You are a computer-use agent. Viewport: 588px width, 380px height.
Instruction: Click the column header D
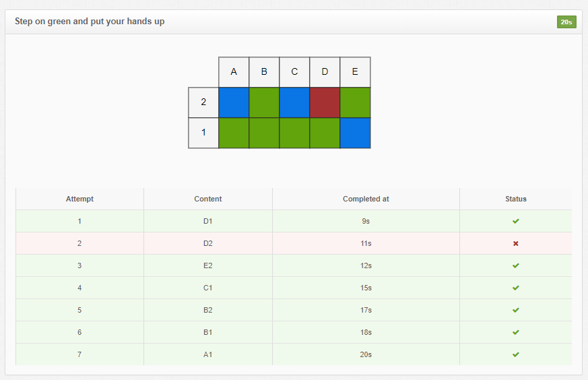click(325, 72)
